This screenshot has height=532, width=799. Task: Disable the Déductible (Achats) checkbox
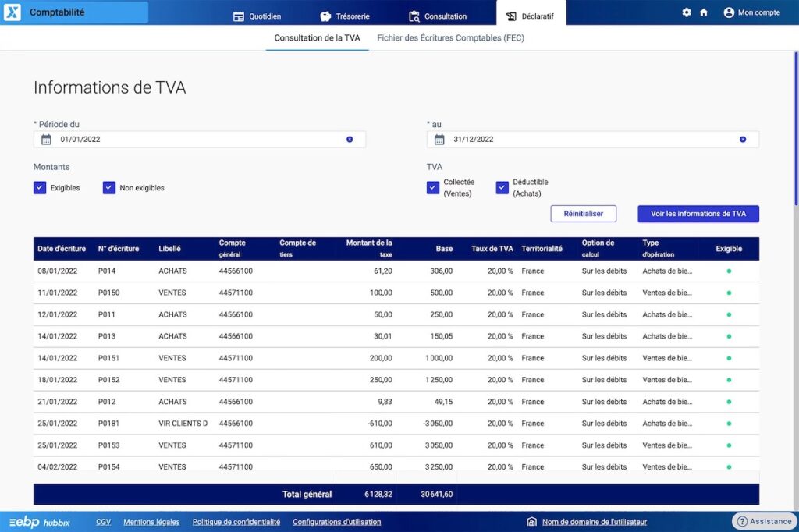point(501,187)
